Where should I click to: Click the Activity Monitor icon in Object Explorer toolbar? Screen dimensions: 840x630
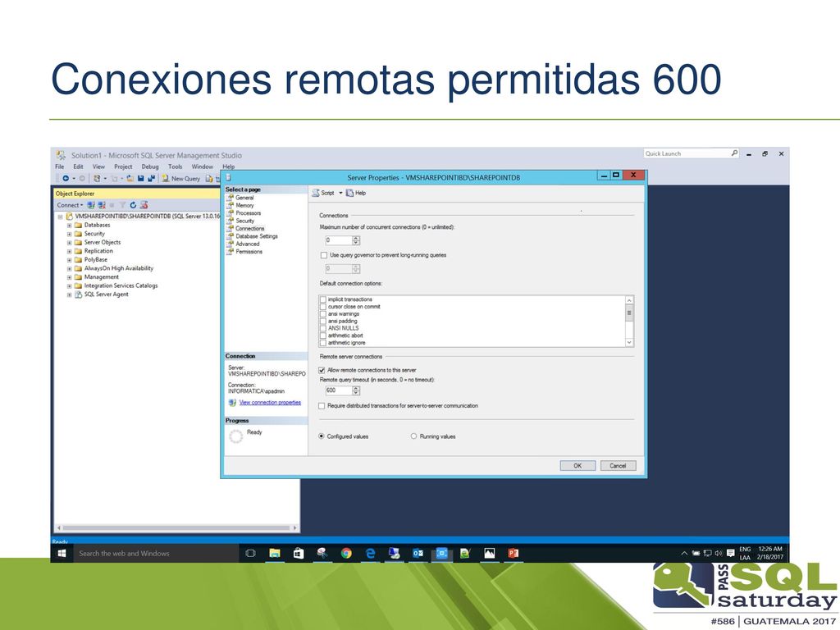click(144, 205)
